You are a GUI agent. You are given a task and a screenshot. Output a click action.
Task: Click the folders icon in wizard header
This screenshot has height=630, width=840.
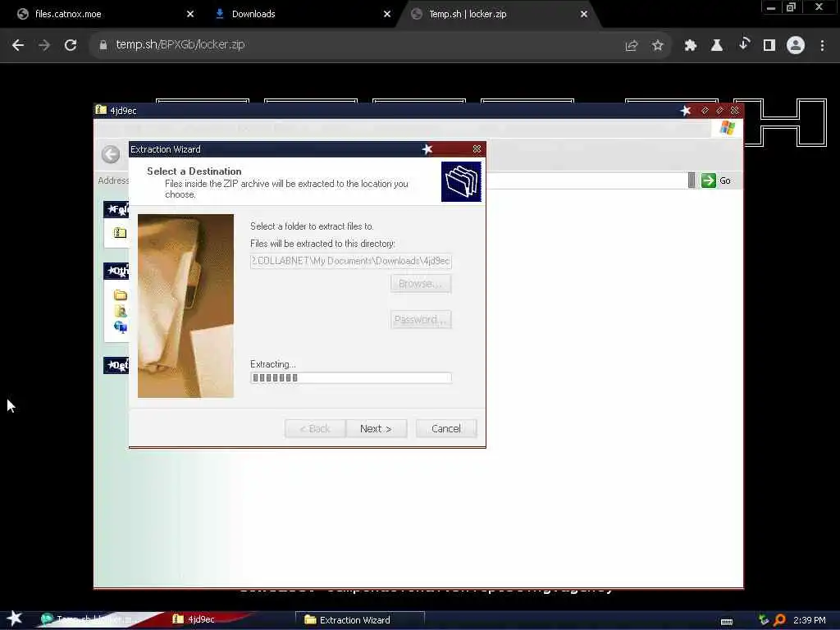click(x=461, y=181)
